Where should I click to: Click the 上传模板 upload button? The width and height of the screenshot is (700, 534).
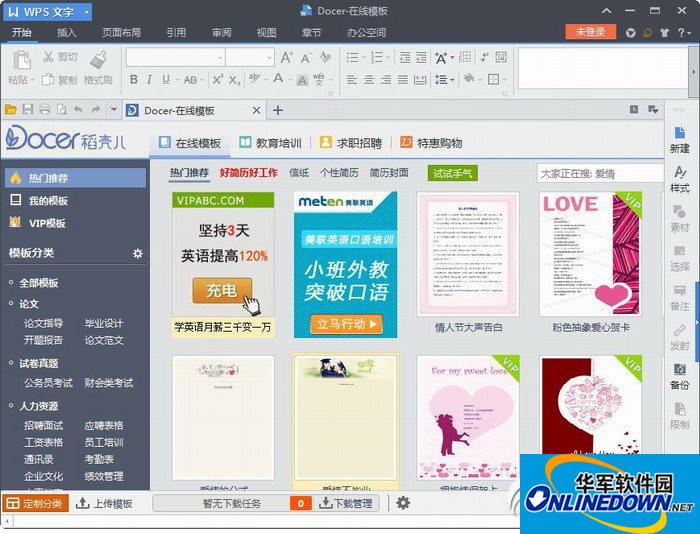pos(104,503)
